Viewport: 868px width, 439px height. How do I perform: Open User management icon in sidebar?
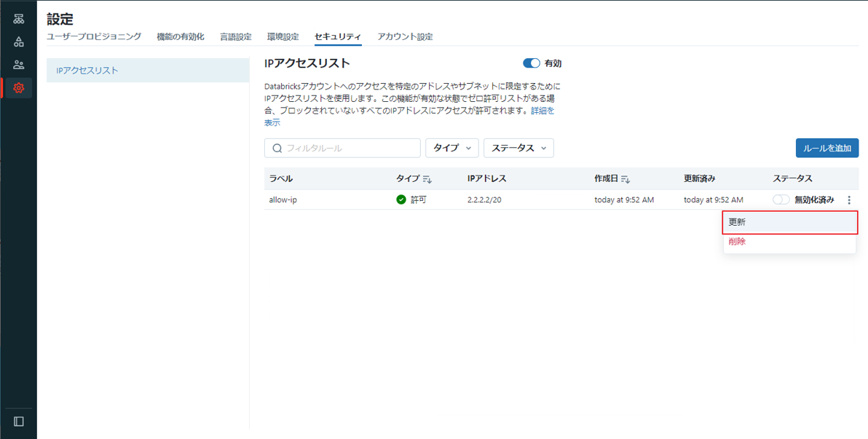point(19,65)
